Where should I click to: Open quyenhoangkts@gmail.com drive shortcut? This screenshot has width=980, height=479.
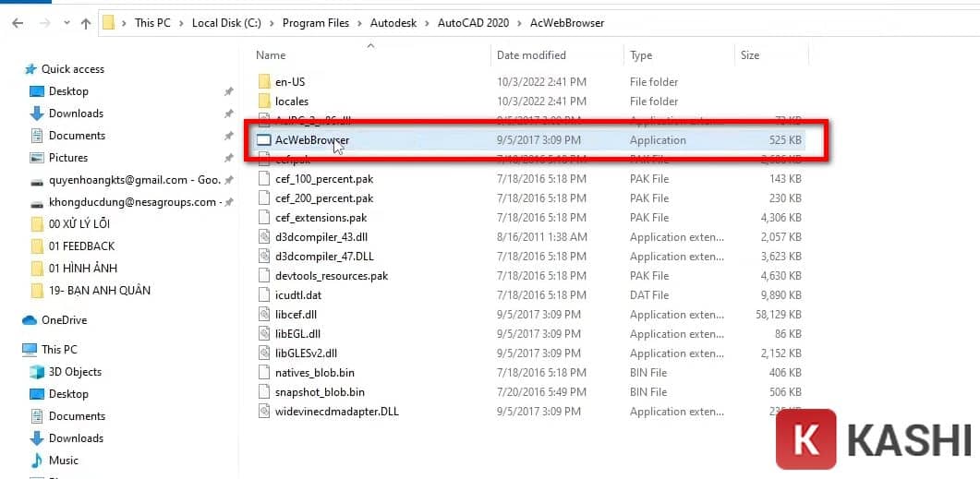click(134, 180)
